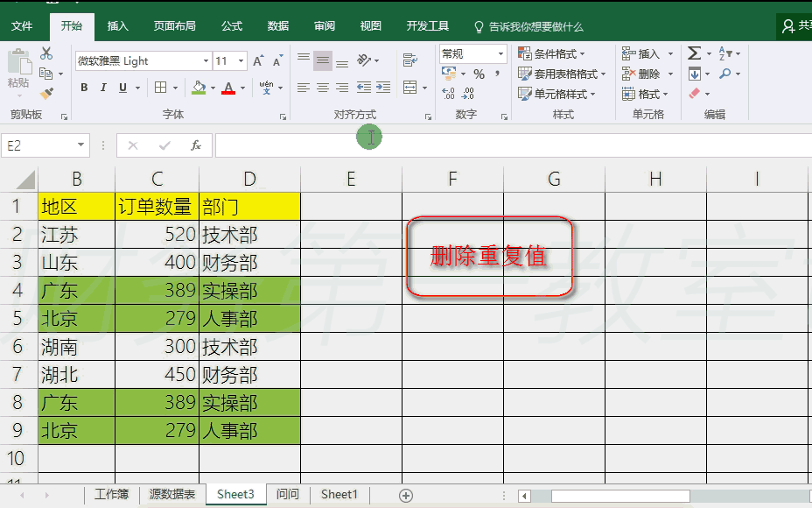This screenshot has width=812, height=508.
Task: Toggle Underline formatting
Action: click(122, 88)
